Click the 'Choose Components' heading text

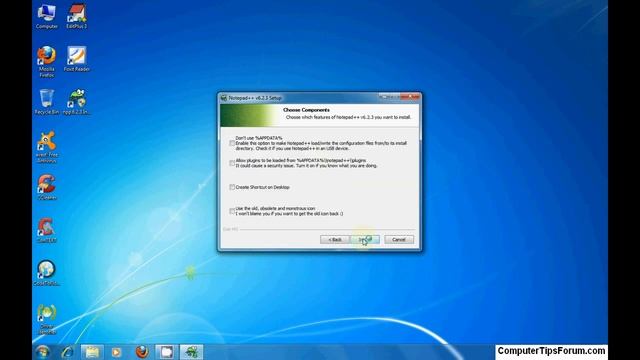click(x=306, y=110)
